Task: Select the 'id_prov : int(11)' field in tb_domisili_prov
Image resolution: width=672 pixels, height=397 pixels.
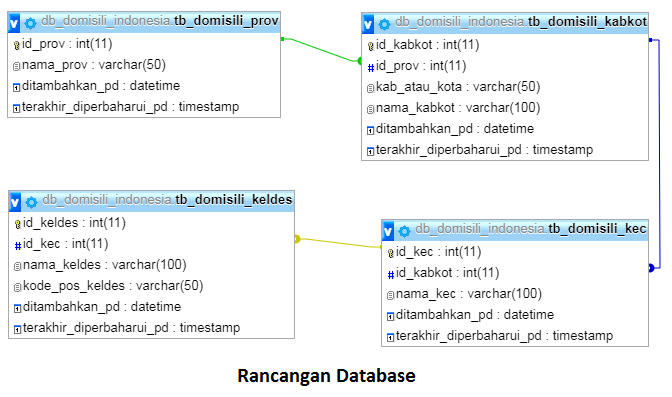Action: click(67, 44)
